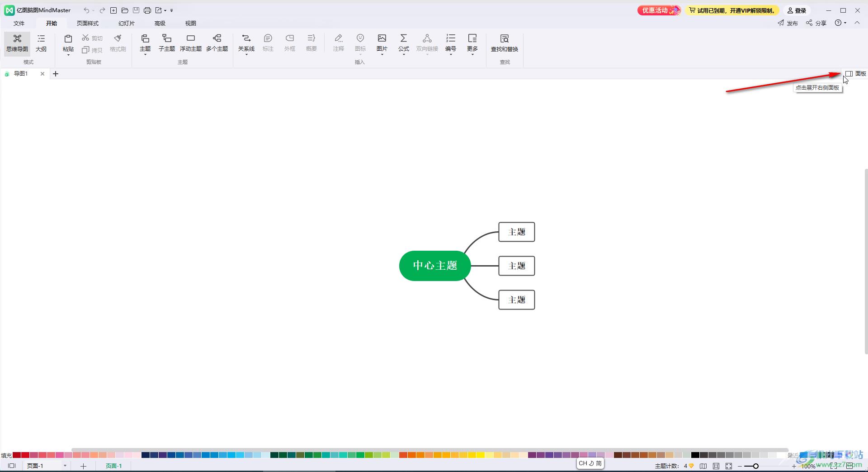Click the 双向链接 bidirectional link icon
868x472 pixels.
tap(427, 38)
